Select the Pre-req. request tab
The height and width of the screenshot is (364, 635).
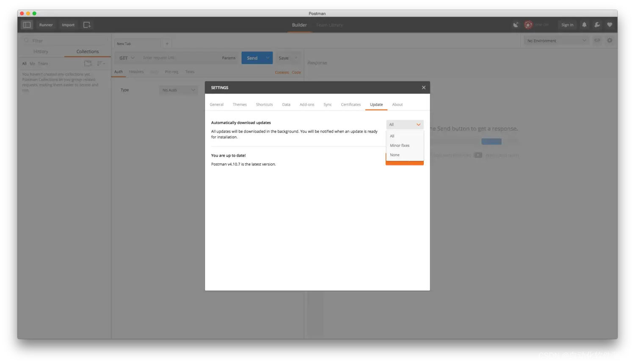pos(171,72)
